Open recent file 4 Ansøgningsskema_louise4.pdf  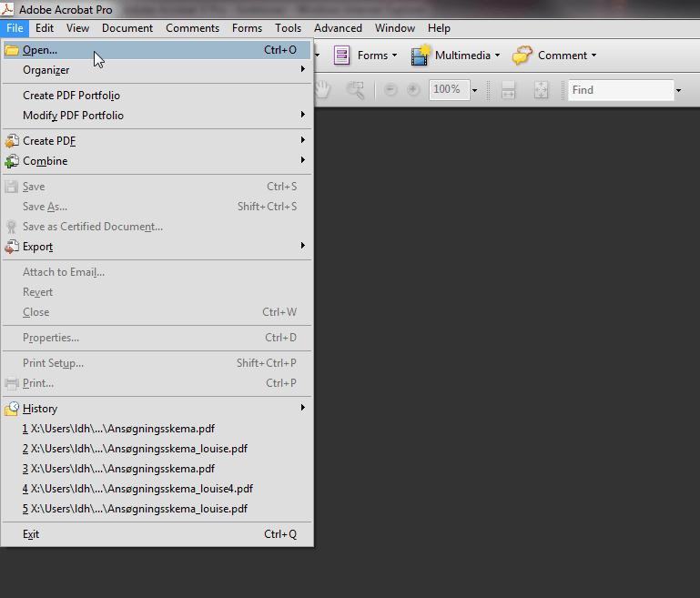point(157,489)
